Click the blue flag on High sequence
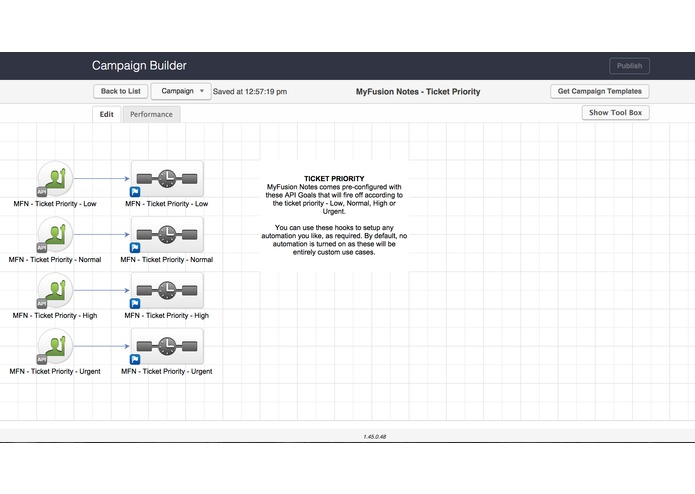 (x=135, y=303)
